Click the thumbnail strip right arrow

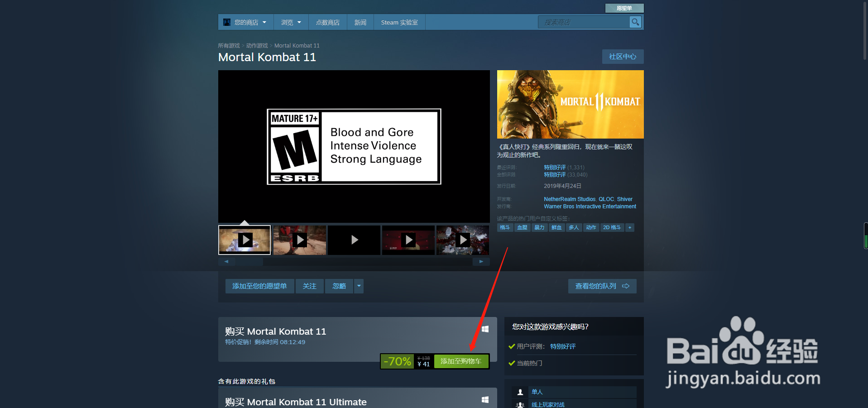[481, 261]
